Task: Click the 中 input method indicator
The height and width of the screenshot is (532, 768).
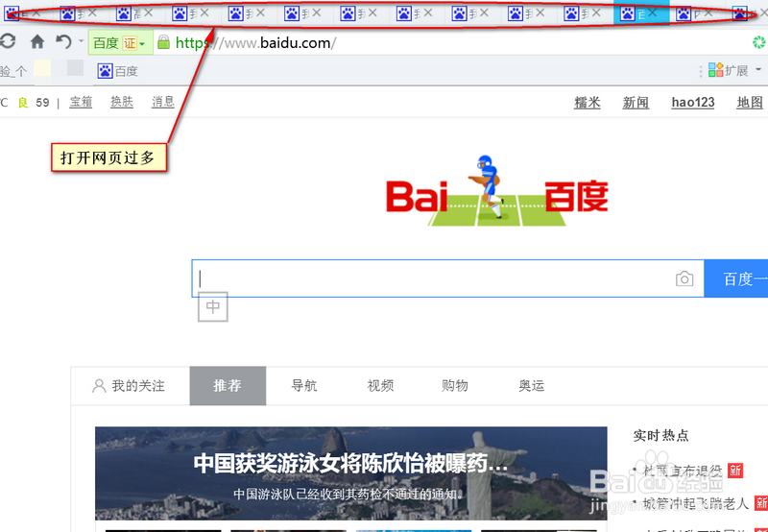Action: (x=213, y=306)
